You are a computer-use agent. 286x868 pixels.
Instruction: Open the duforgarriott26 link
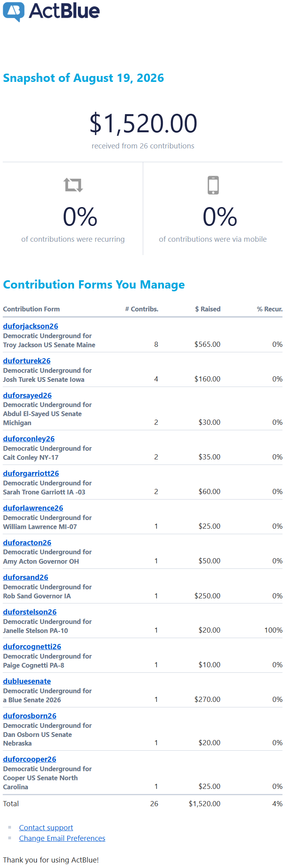[31, 473]
